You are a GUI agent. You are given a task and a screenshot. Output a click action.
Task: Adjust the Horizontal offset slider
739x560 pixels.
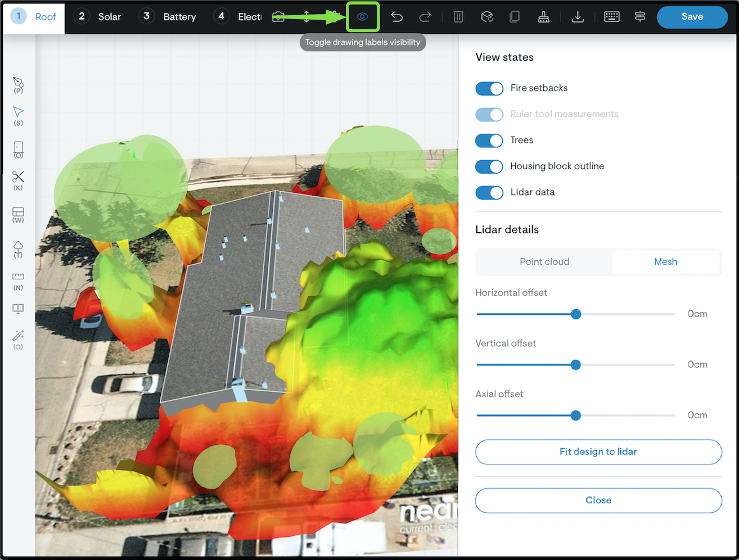click(x=575, y=314)
